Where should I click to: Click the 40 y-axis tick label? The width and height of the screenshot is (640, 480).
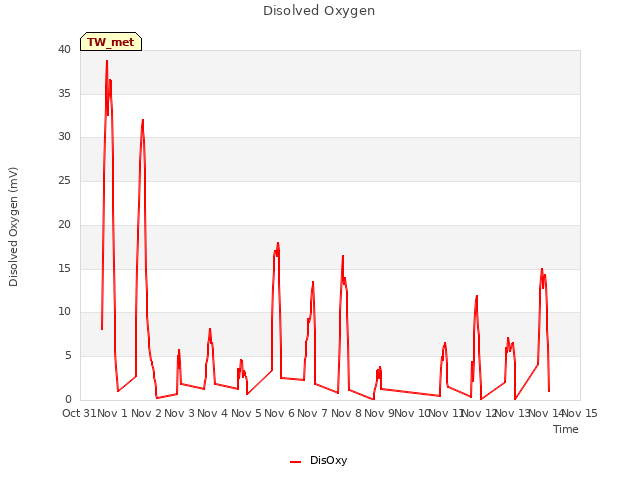pos(64,50)
